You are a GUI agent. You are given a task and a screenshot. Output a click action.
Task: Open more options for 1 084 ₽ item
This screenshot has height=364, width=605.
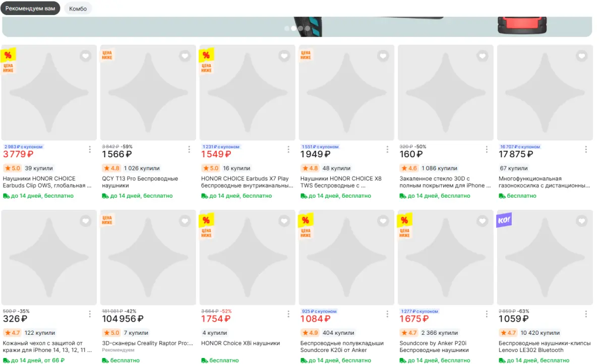388,314
